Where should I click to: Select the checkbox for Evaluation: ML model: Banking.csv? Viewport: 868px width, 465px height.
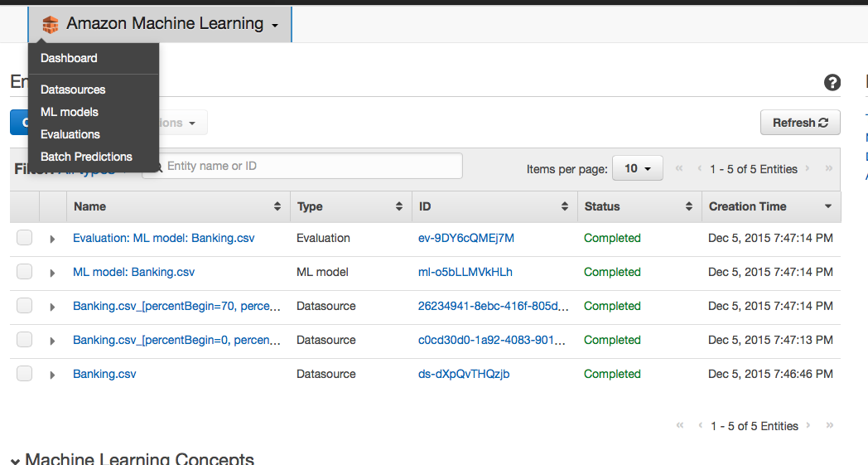(25, 238)
